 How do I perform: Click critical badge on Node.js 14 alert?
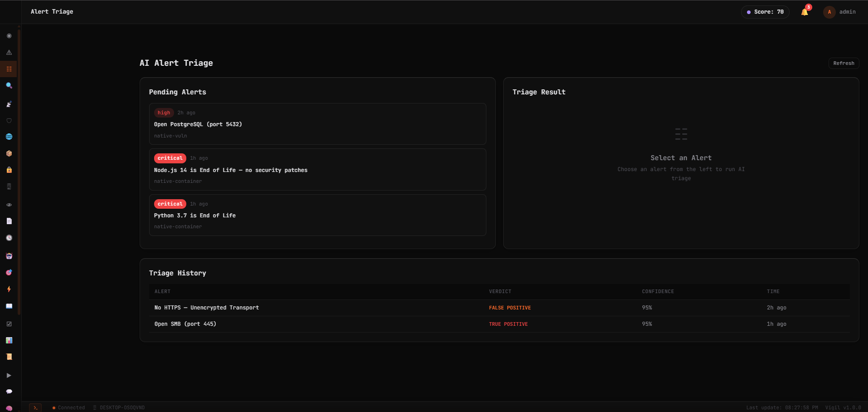(170, 158)
